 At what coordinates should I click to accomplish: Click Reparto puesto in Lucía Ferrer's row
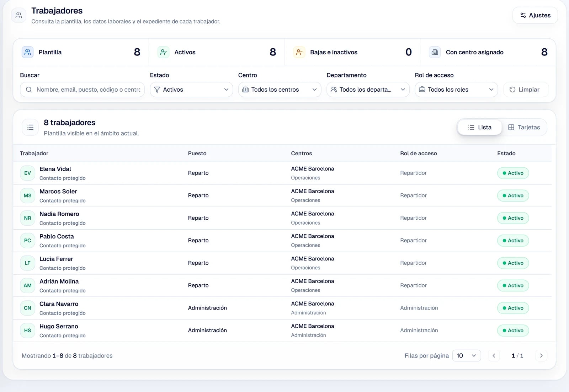(198, 263)
